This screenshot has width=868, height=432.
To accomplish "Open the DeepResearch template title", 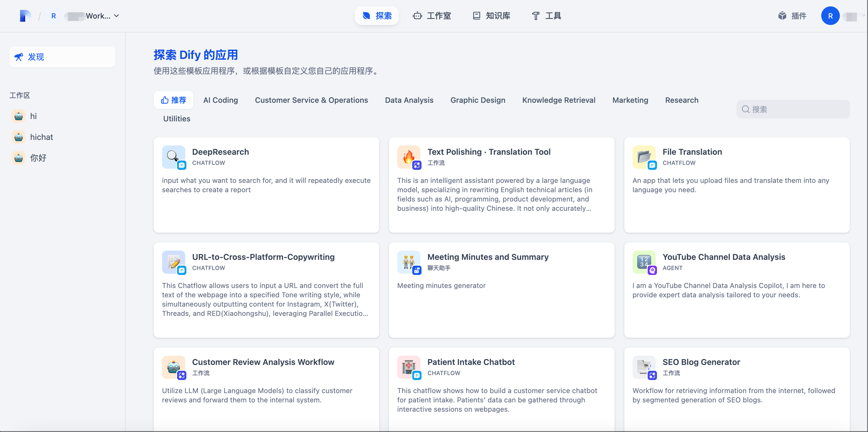I will coord(220,152).
